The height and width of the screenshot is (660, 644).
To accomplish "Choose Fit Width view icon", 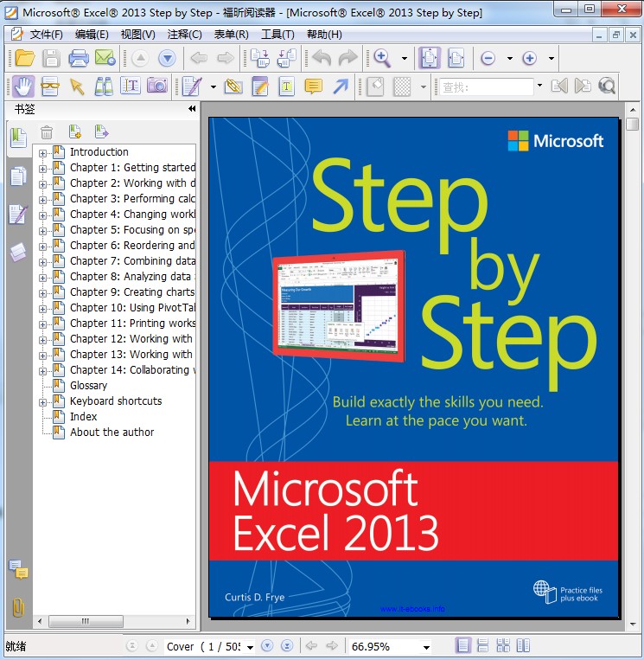I will tap(456, 58).
